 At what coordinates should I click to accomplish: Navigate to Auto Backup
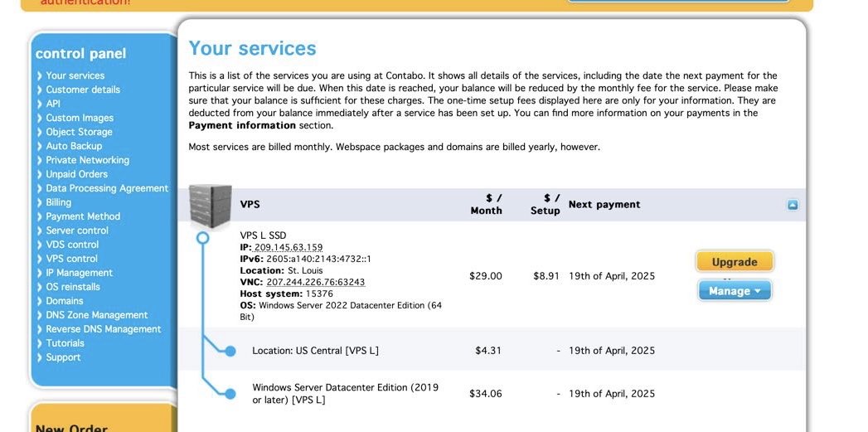[x=74, y=146]
